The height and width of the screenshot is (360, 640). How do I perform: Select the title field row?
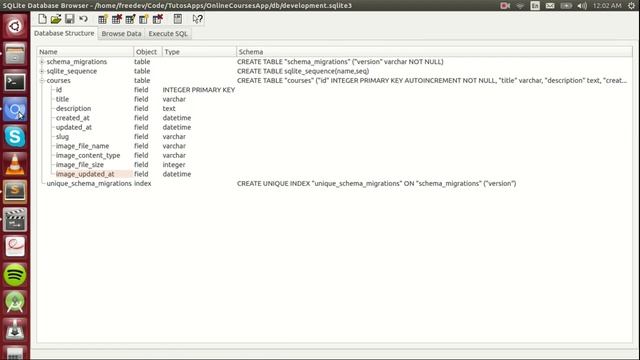pyautogui.click(x=335, y=99)
